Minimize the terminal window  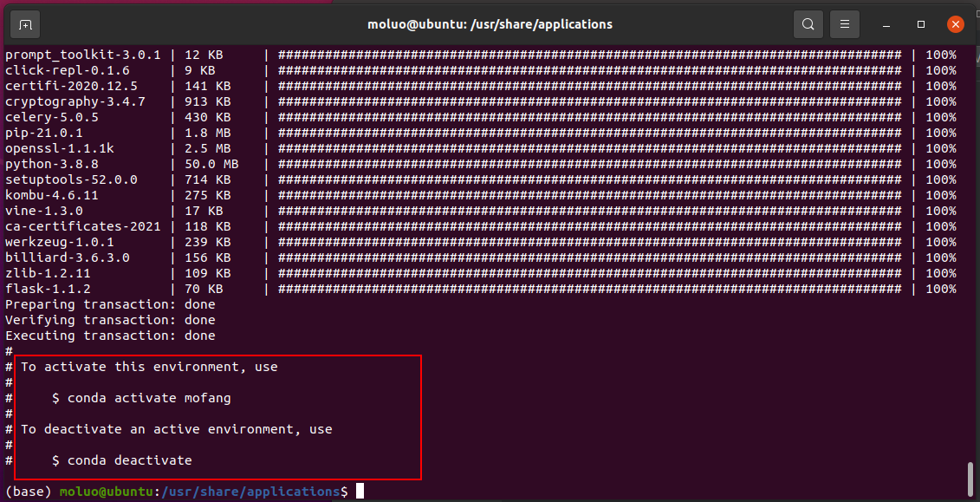click(x=886, y=25)
